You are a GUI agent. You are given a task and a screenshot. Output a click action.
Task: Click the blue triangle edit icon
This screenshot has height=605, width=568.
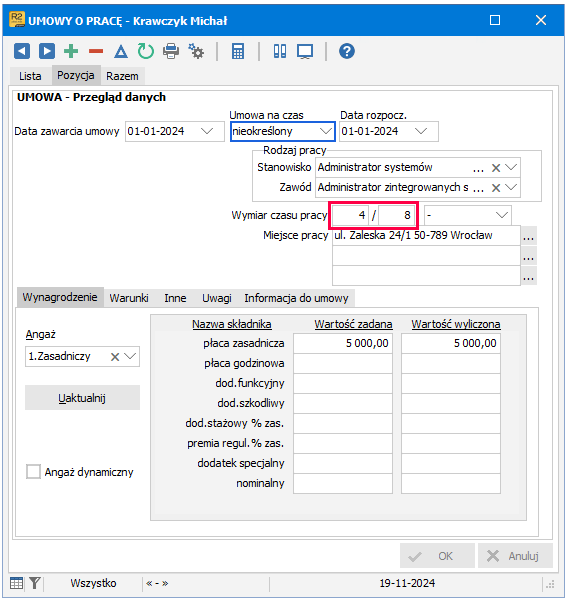[121, 51]
